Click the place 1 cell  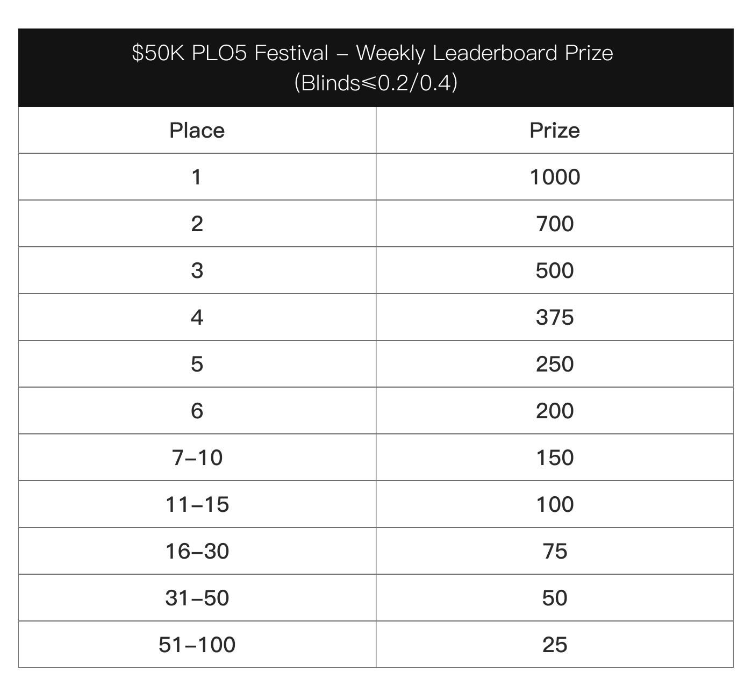click(197, 177)
